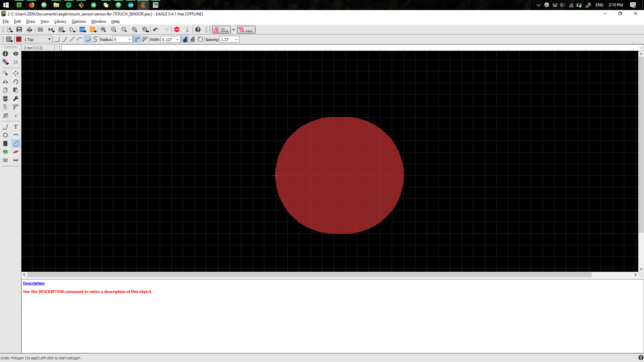The height and width of the screenshot is (362, 644).
Task: Select the Show (eye) tool
Action: click(16, 54)
